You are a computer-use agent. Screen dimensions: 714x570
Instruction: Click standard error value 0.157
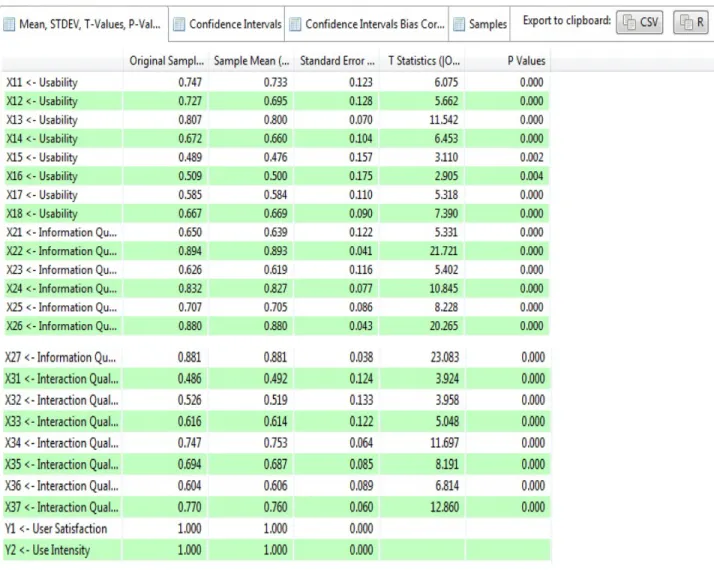tap(361, 158)
